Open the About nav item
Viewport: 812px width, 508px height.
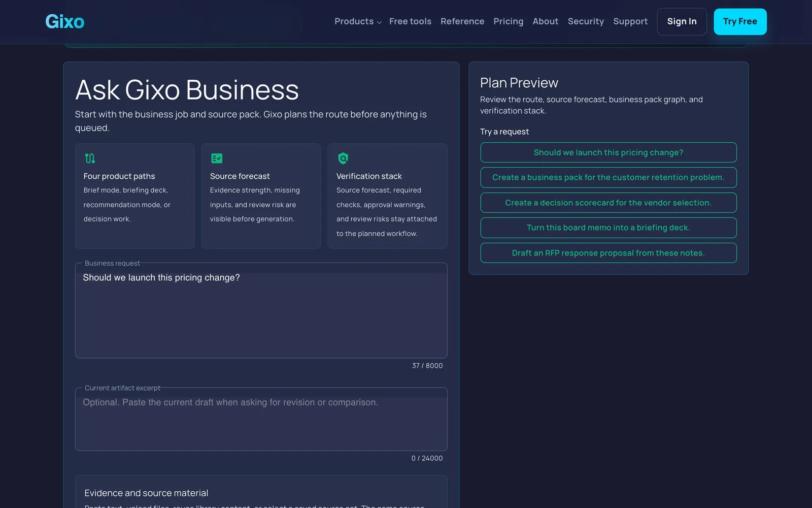[x=546, y=21]
